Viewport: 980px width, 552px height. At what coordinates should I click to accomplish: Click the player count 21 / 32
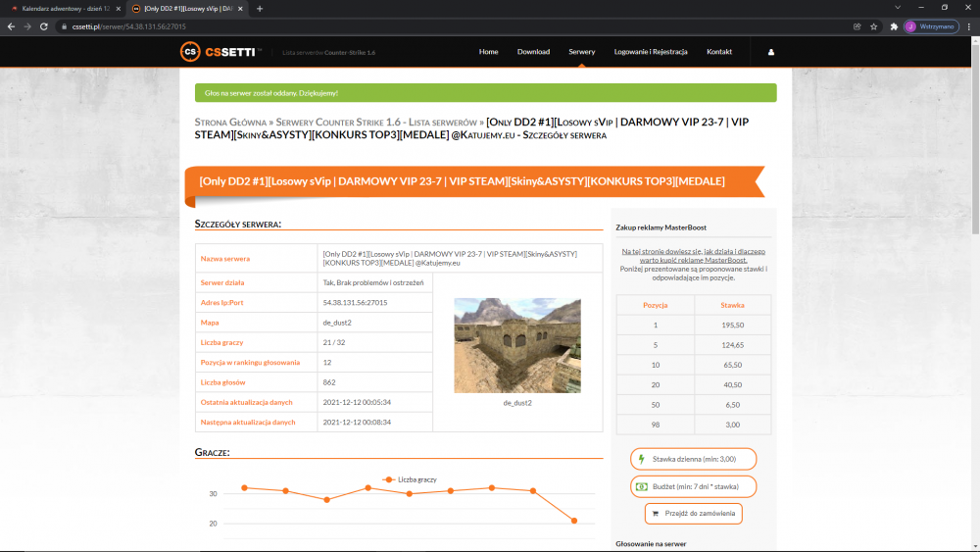(x=334, y=342)
